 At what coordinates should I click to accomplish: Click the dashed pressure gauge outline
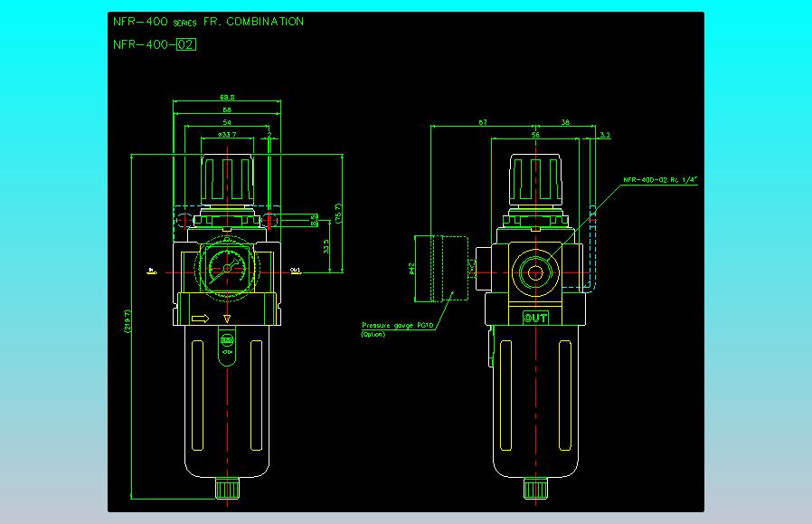click(x=442, y=267)
